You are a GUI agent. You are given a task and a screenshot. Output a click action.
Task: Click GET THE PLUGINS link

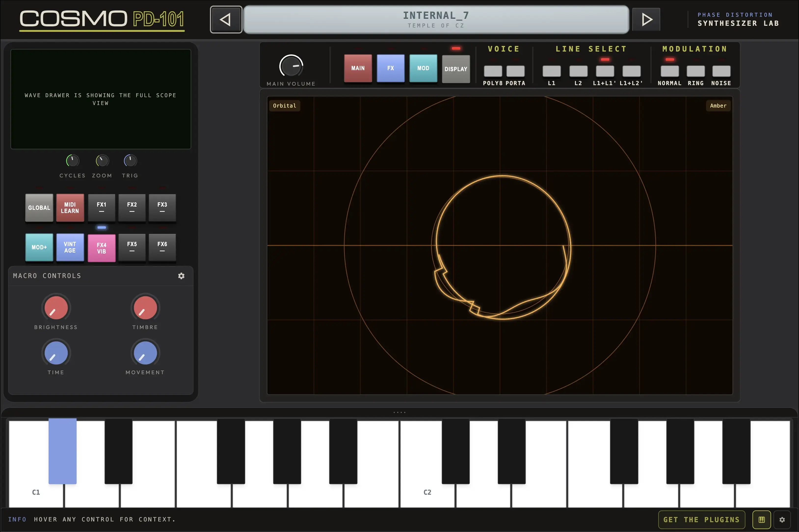(x=701, y=519)
